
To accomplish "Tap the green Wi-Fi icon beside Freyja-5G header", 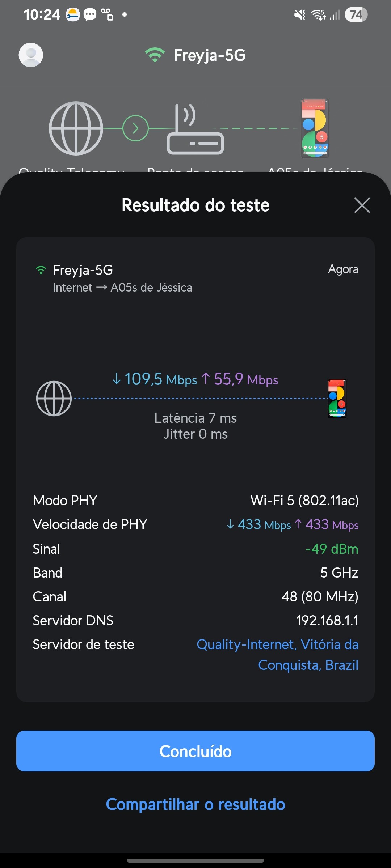I will (x=155, y=55).
